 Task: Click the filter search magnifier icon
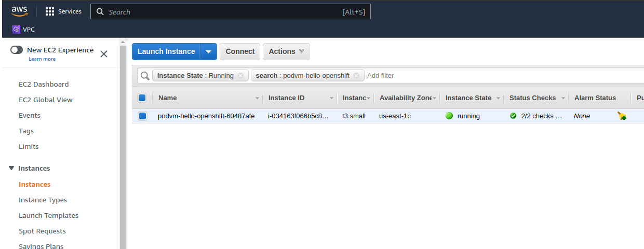point(145,76)
